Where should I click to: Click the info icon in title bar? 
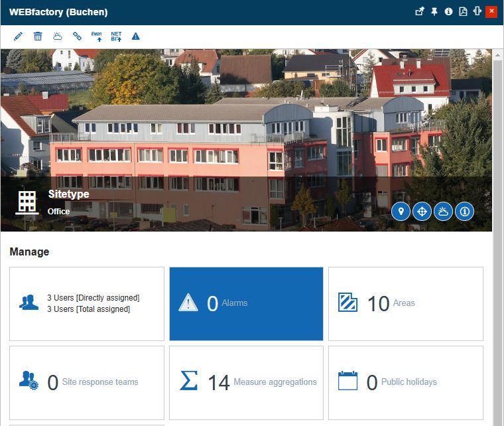point(449,11)
